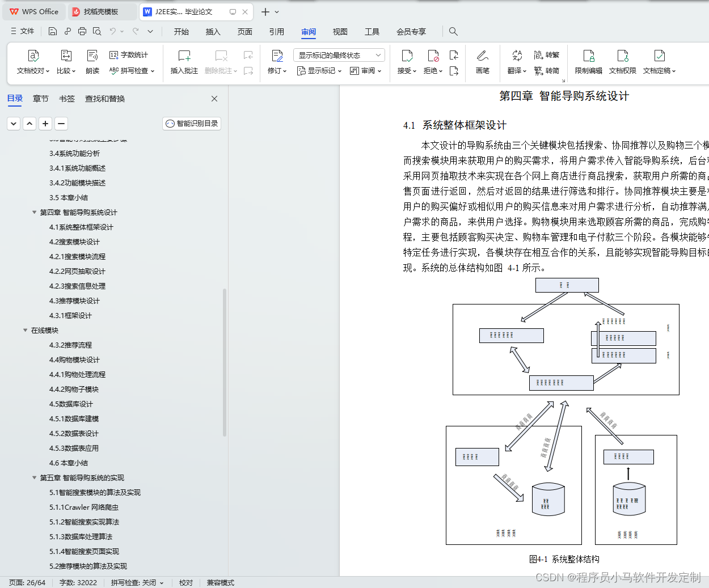709x588 pixels.
Task: Open the 审阅 pane dropdown in ribbon
Action: (366, 71)
